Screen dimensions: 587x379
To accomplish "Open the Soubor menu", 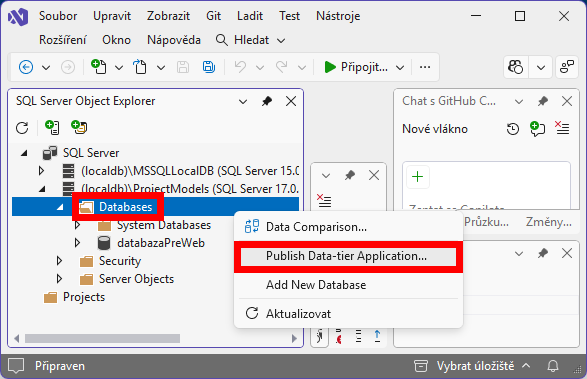I will tap(58, 16).
